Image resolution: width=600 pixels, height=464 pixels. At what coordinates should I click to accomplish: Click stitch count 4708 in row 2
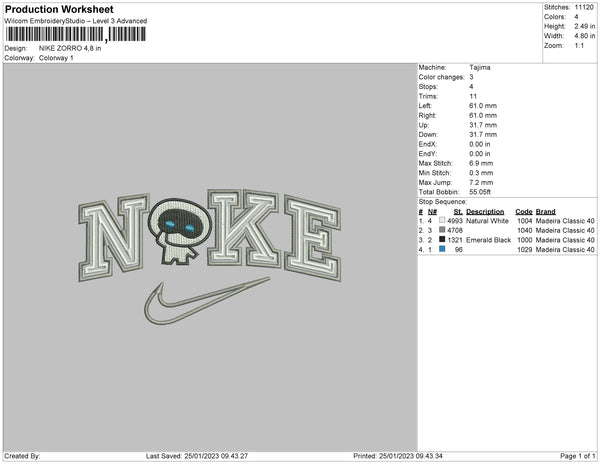455,231
